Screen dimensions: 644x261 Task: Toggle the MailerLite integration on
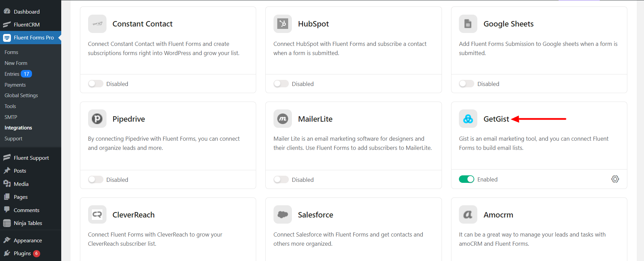[x=281, y=179]
